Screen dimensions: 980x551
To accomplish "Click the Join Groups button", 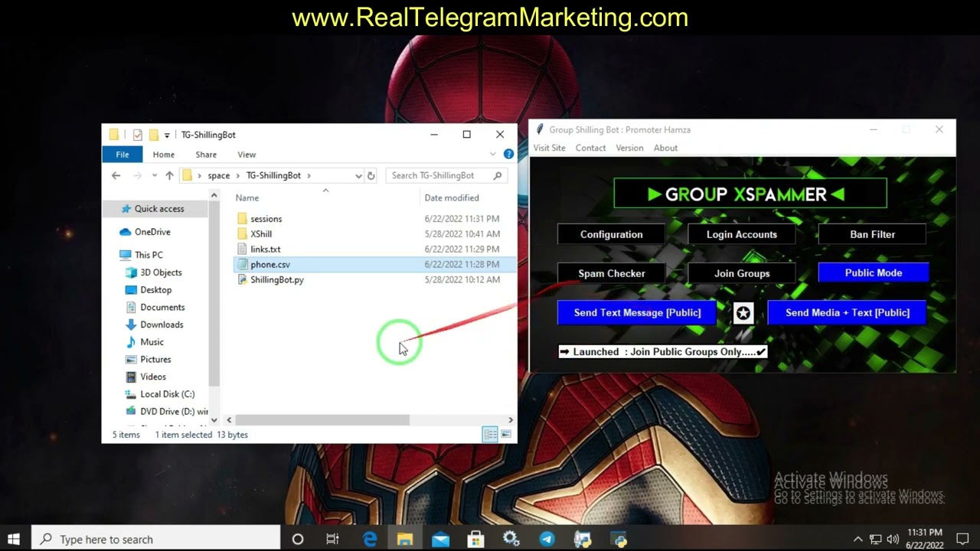I will tap(741, 273).
